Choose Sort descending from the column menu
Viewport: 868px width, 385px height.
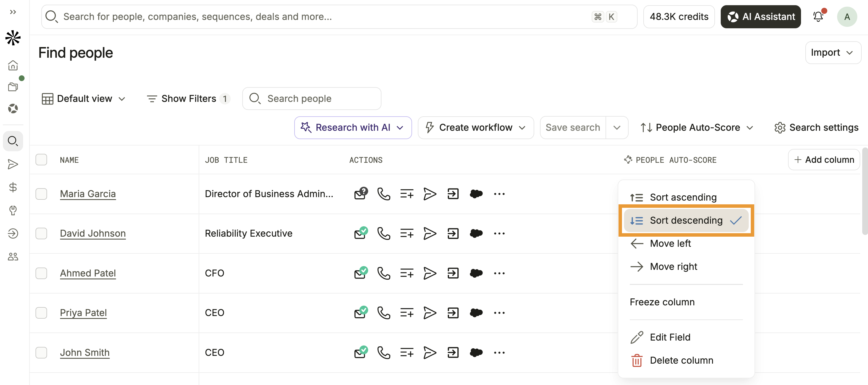686,220
